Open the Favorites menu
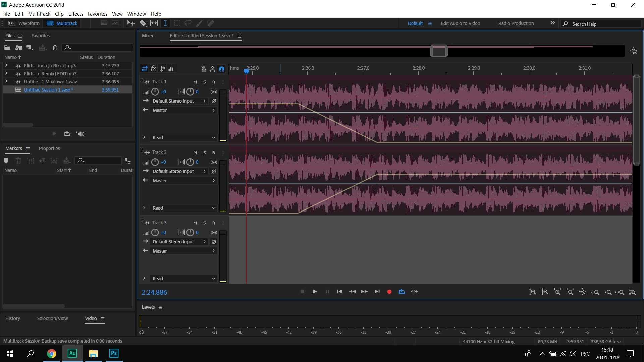This screenshot has height=362, width=644. (x=98, y=14)
